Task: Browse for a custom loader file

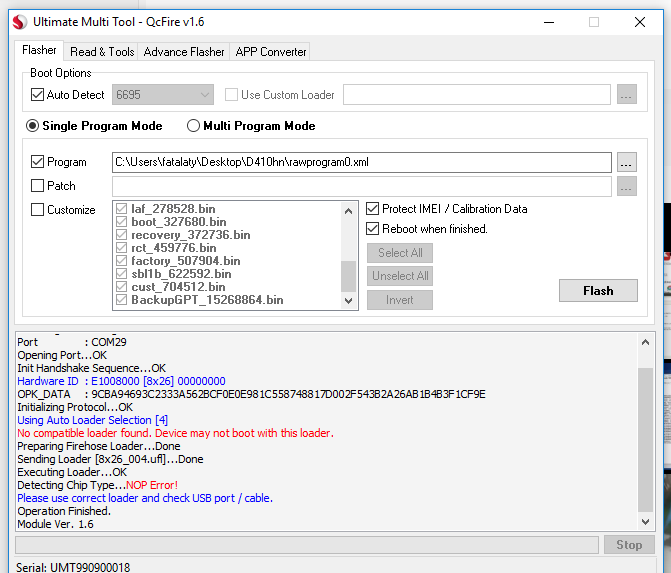Action: click(626, 95)
